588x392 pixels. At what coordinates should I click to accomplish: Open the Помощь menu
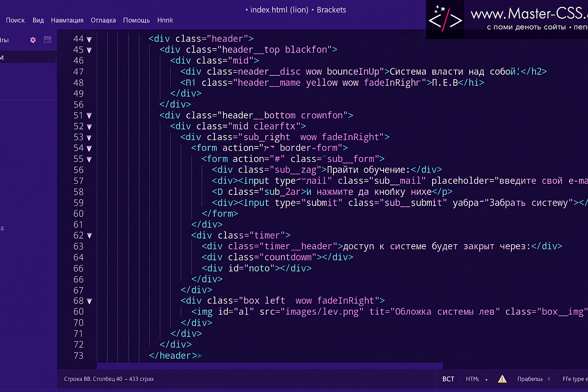pyautogui.click(x=136, y=20)
